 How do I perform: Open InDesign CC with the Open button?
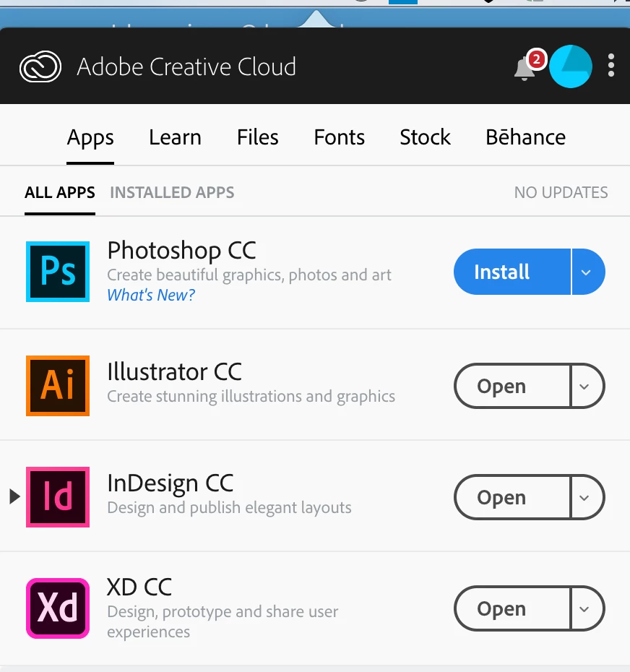point(512,498)
